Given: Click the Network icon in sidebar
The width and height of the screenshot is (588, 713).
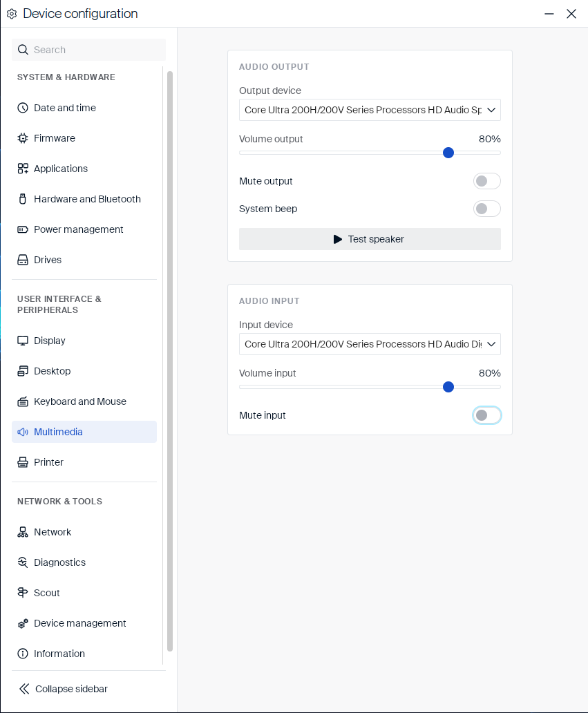Looking at the screenshot, I should (x=23, y=532).
